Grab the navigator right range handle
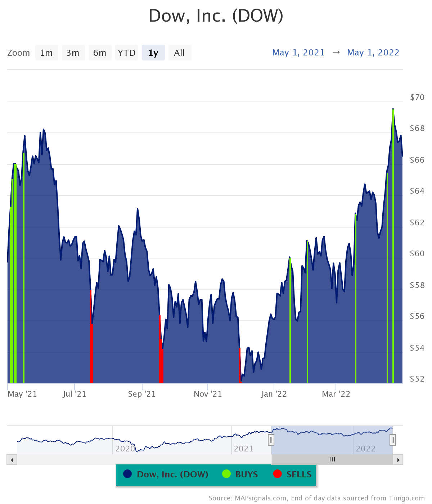 [393, 440]
